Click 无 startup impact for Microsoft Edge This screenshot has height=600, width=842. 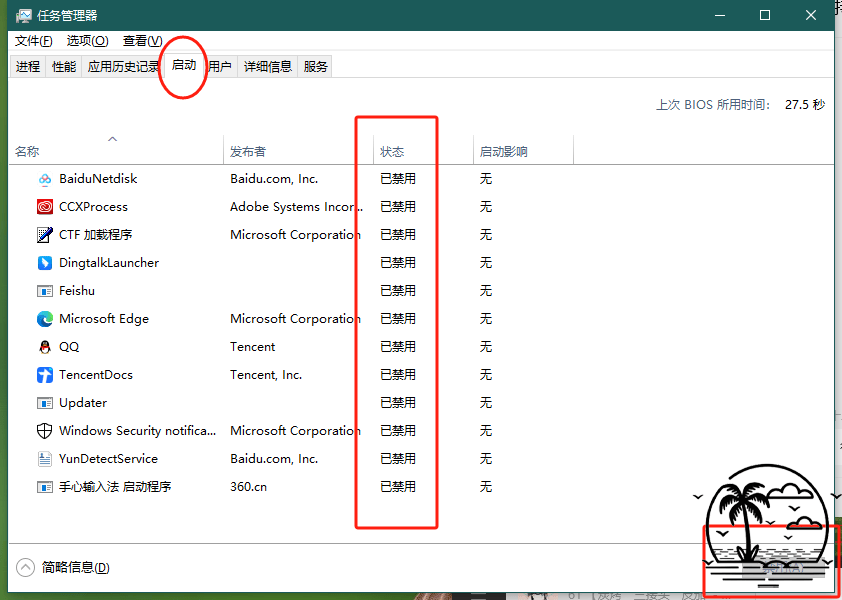[x=486, y=319]
